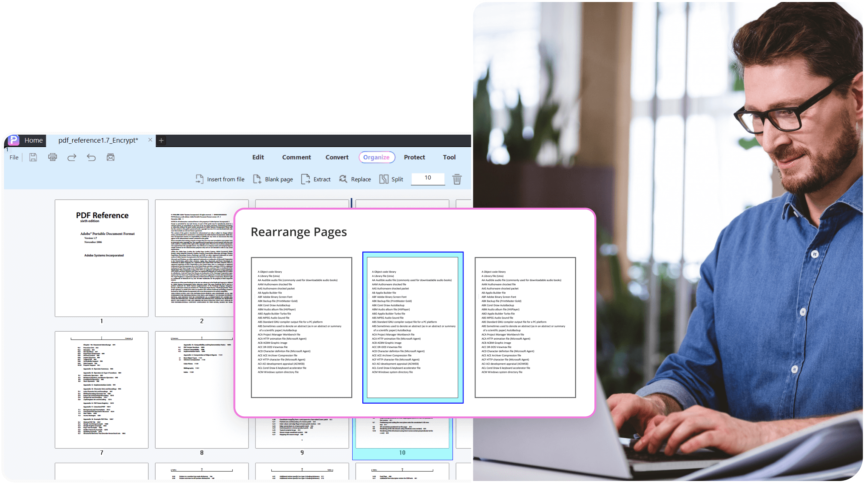The width and height of the screenshot is (868, 483).
Task: Select highlighted middle page in Rearrange Pages
Action: pos(413,328)
